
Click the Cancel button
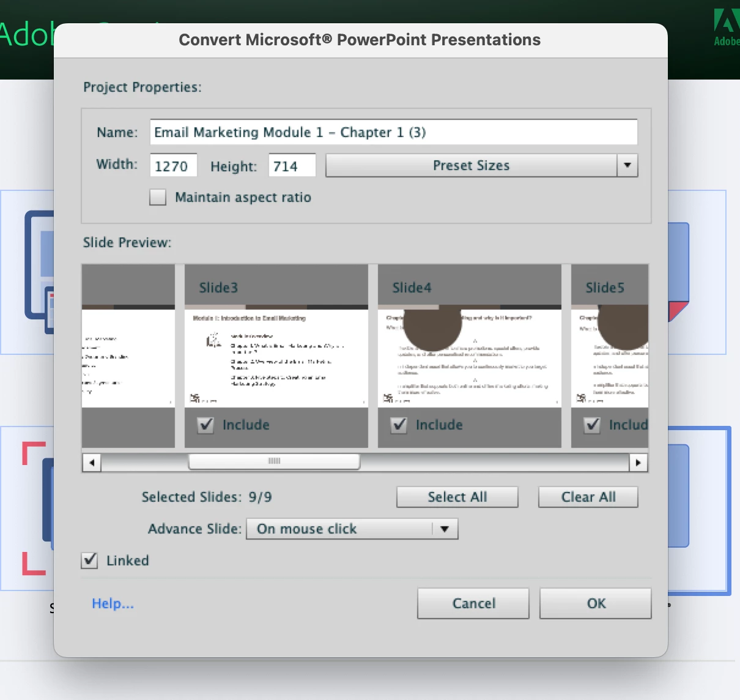[473, 603]
